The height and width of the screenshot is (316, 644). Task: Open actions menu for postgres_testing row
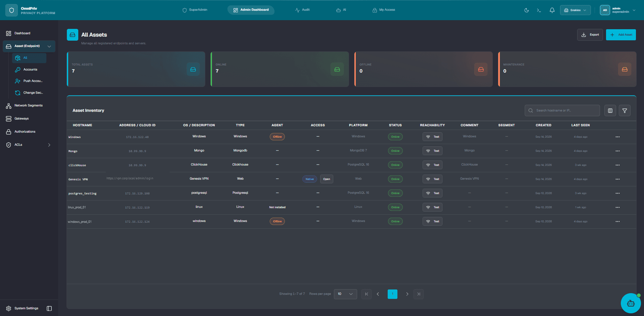click(x=617, y=193)
